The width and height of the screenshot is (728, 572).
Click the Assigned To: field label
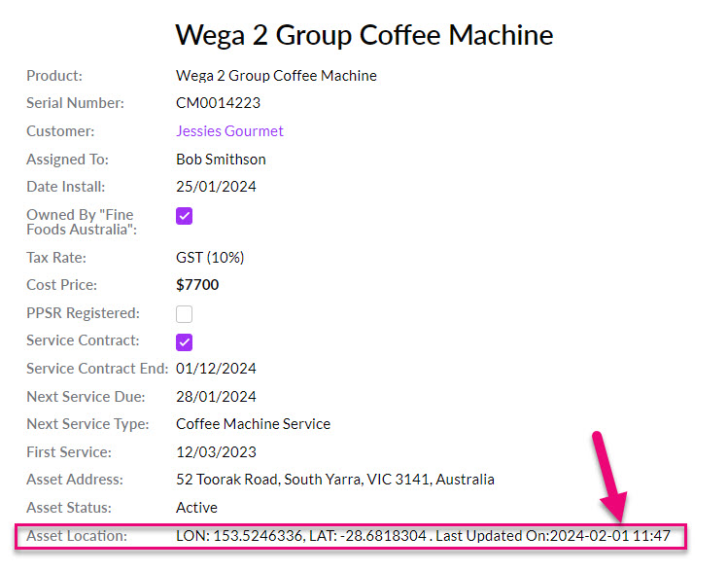pyautogui.click(x=67, y=160)
